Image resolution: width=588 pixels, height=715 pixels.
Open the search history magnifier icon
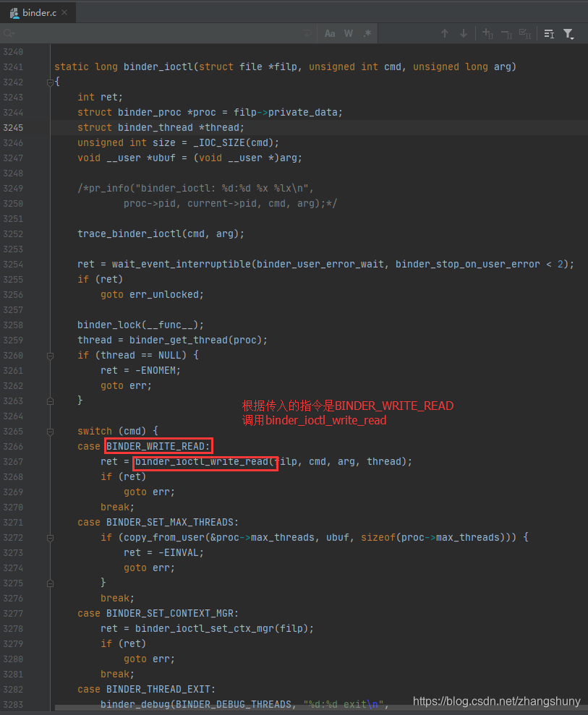[9, 33]
